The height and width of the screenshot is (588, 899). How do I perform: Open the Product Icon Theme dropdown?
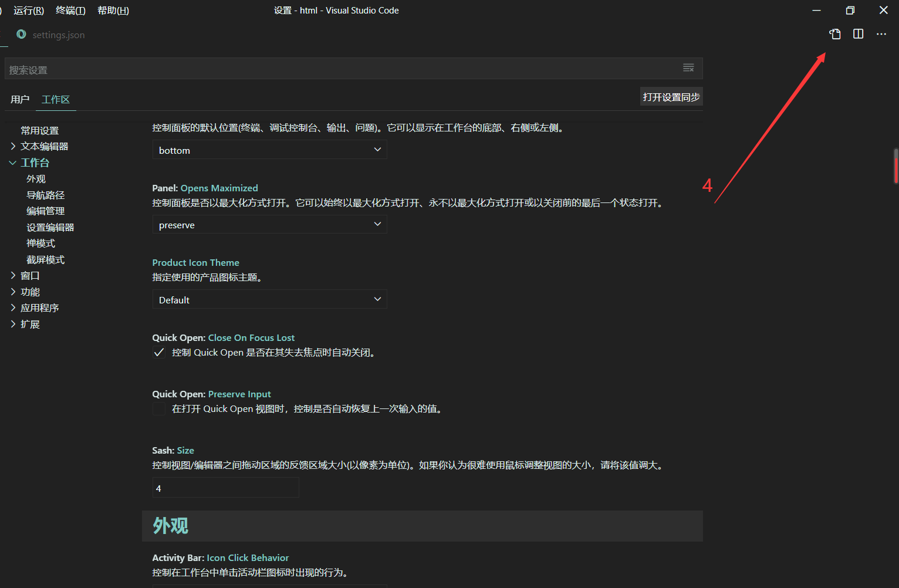269,299
